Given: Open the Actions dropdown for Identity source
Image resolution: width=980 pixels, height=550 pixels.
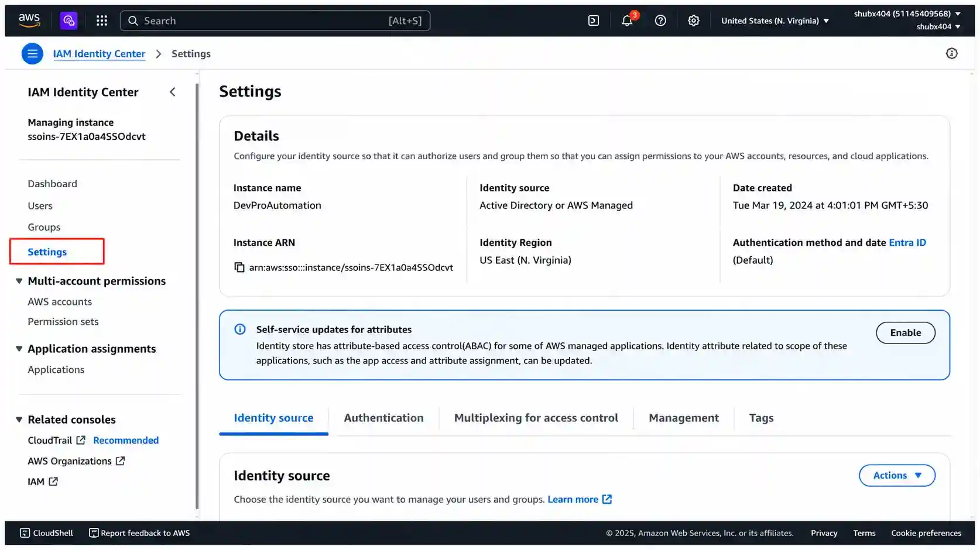Looking at the screenshot, I should coord(897,476).
